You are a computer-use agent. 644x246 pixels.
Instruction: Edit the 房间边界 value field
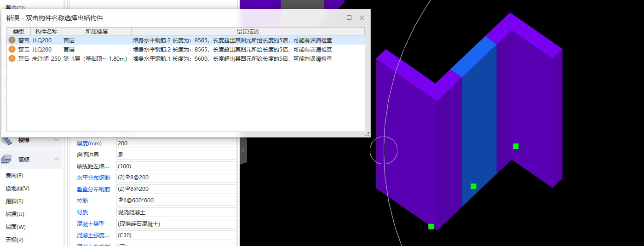(x=177, y=155)
